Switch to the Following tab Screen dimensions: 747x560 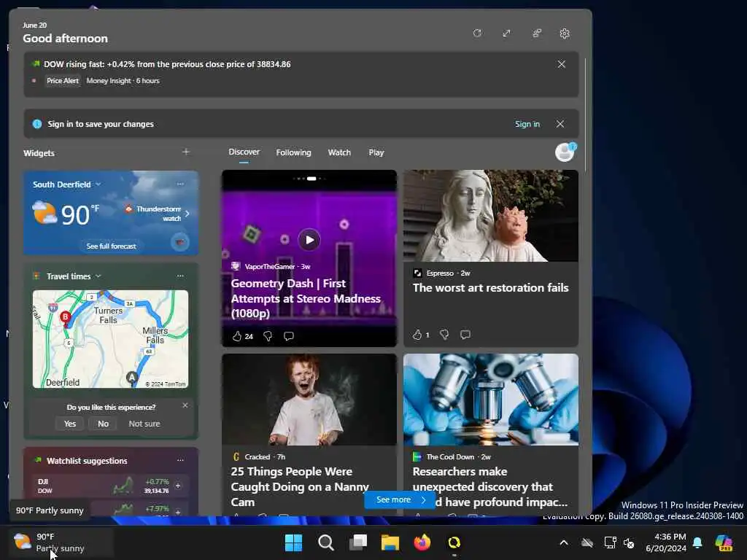(293, 152)
